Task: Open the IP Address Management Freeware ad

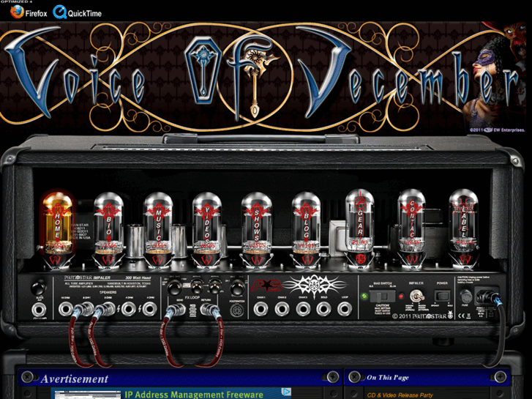Action: point(194,395)
